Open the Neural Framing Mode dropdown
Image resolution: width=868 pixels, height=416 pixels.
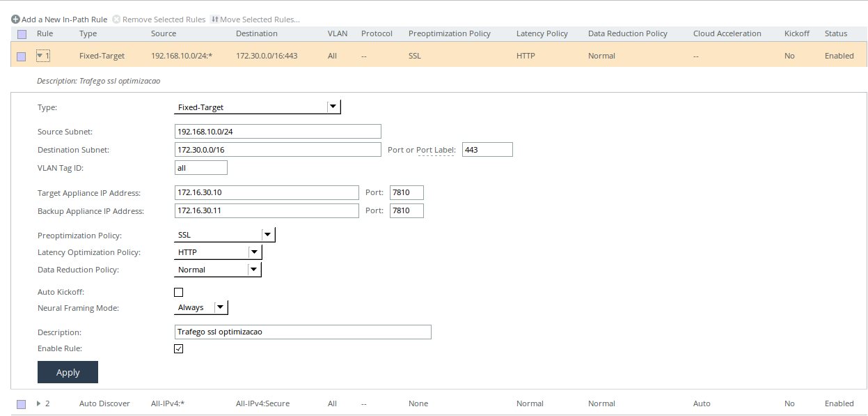(200, 307)
